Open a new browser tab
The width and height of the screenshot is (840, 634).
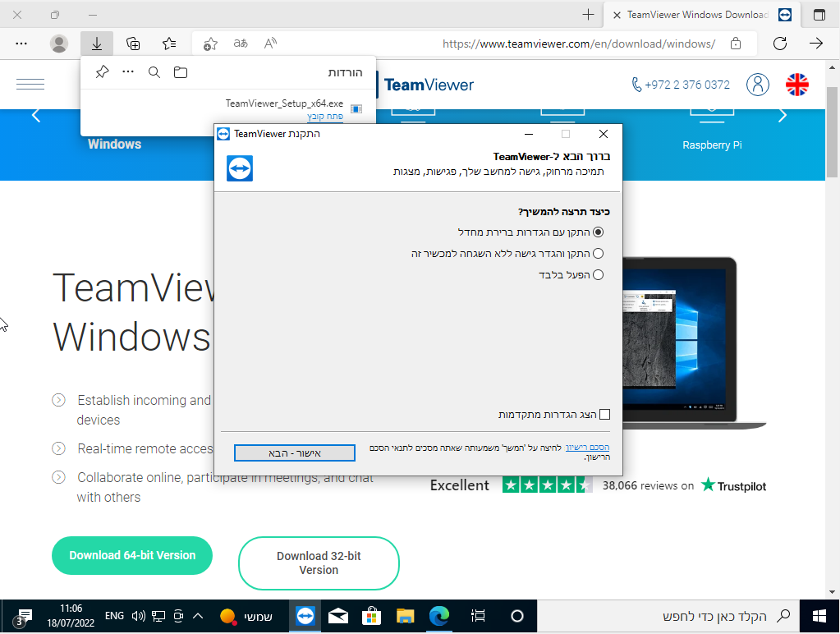point(588,15)
